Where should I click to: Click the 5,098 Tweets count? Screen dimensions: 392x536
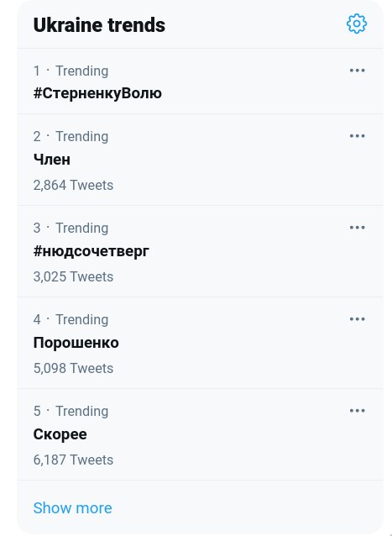73,369
